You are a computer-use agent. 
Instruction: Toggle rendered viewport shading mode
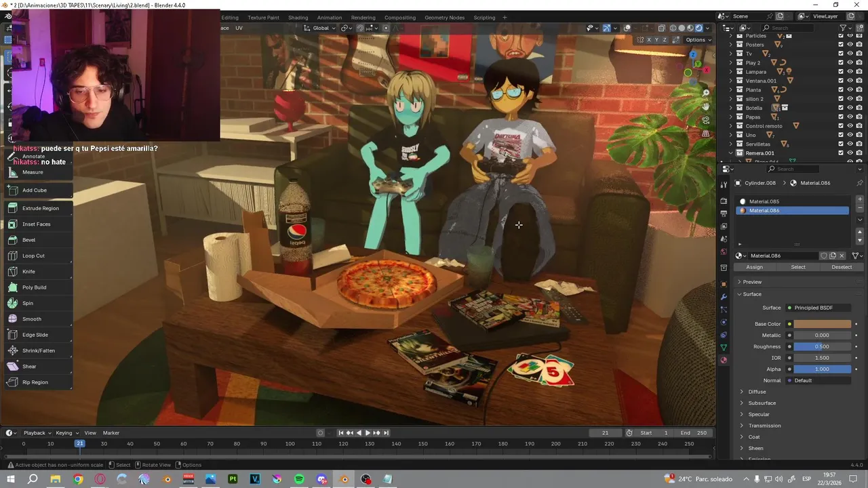699,28
